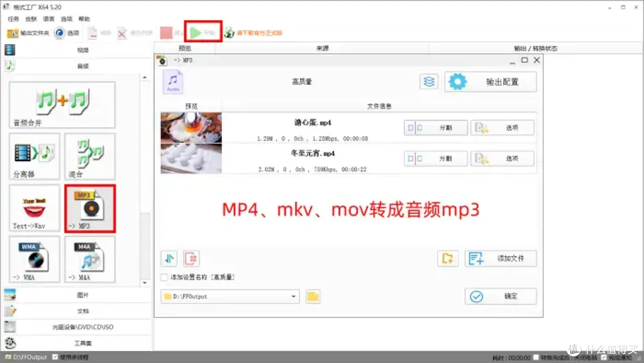Select the 溏心蛋.mp4 video thumbnail
This screenshot has width=644, height=363.
191,128
